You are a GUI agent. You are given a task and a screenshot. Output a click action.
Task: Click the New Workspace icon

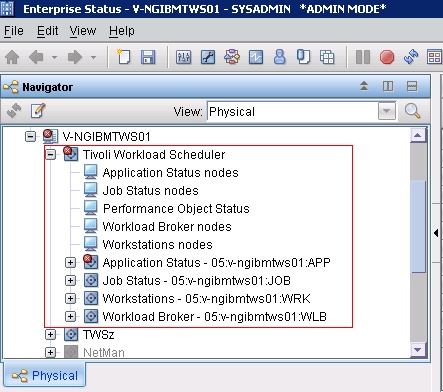click(123, 57)
